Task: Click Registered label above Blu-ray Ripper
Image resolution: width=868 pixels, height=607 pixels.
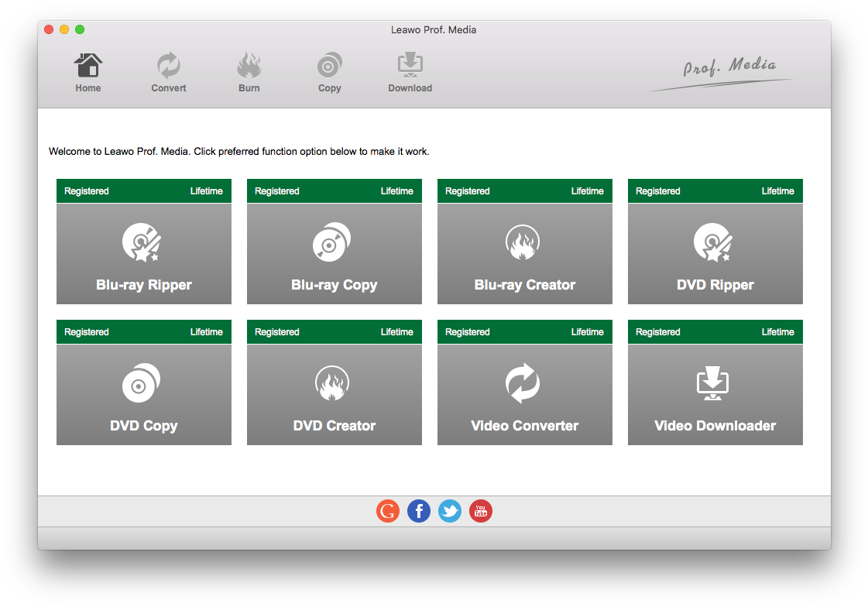Action: 87,191
